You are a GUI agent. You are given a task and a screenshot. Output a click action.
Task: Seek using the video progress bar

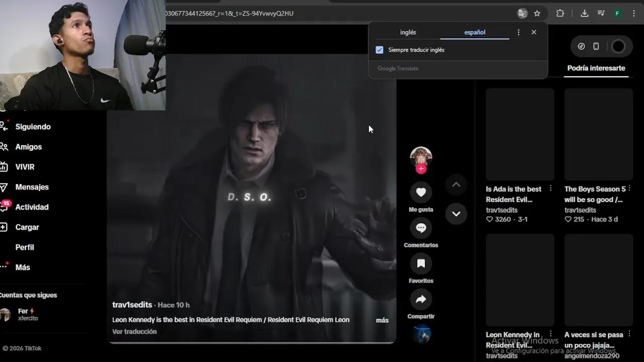coord(252,342)
